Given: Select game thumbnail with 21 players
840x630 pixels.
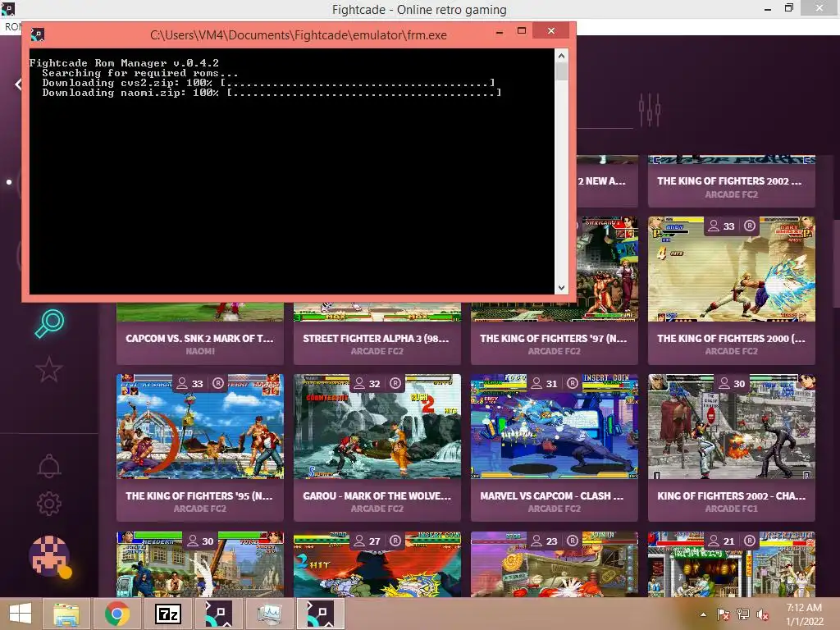Looking at the screenshot, I should (x=731, y=564).
